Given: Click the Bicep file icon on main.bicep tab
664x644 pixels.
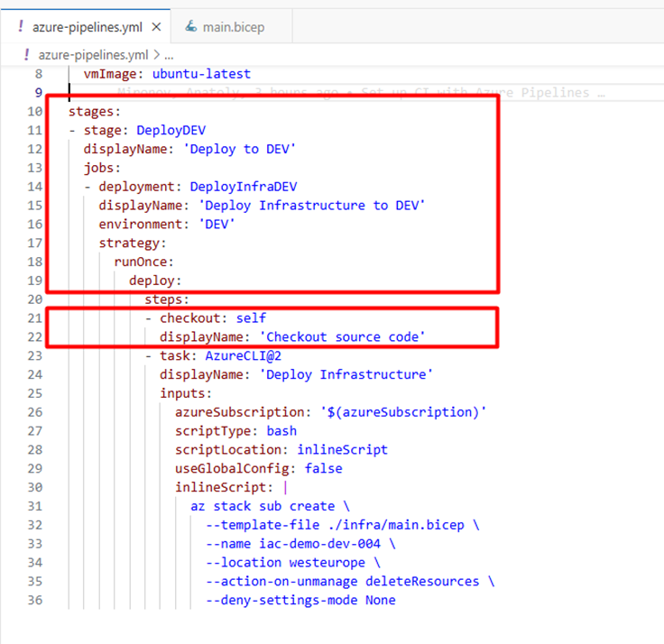Looking at the screenshot, I should [x=190, y=27].
